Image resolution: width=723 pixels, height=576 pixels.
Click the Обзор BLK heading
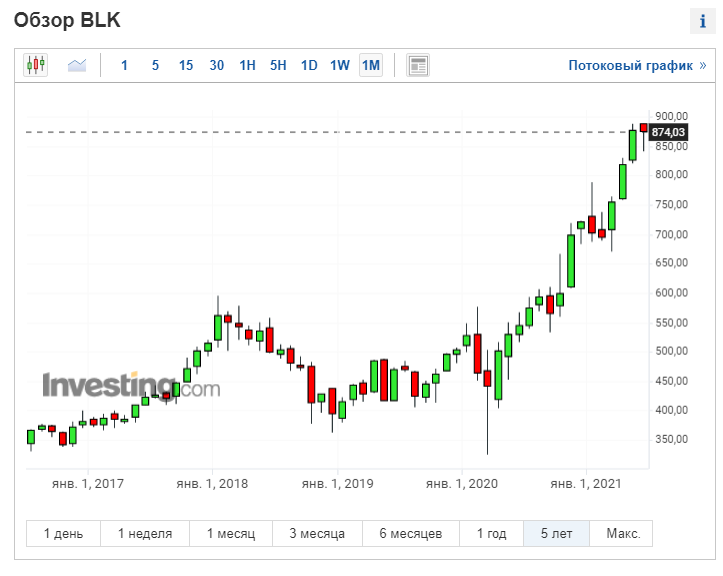coord(67,20)
